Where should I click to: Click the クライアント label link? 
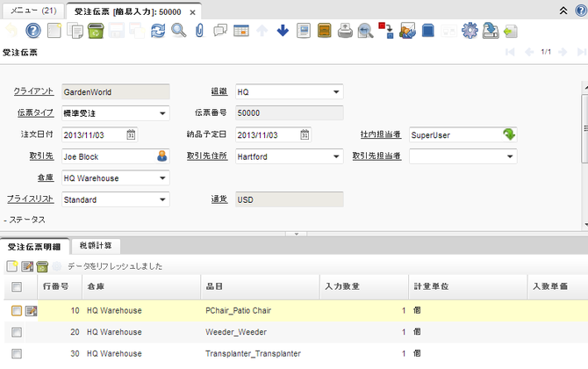pos(33,91)
